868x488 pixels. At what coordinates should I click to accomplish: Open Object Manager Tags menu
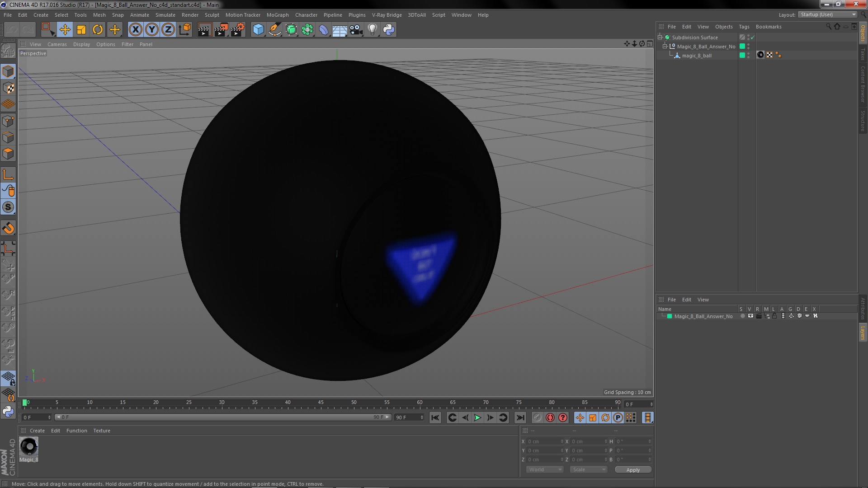point(744,27)
